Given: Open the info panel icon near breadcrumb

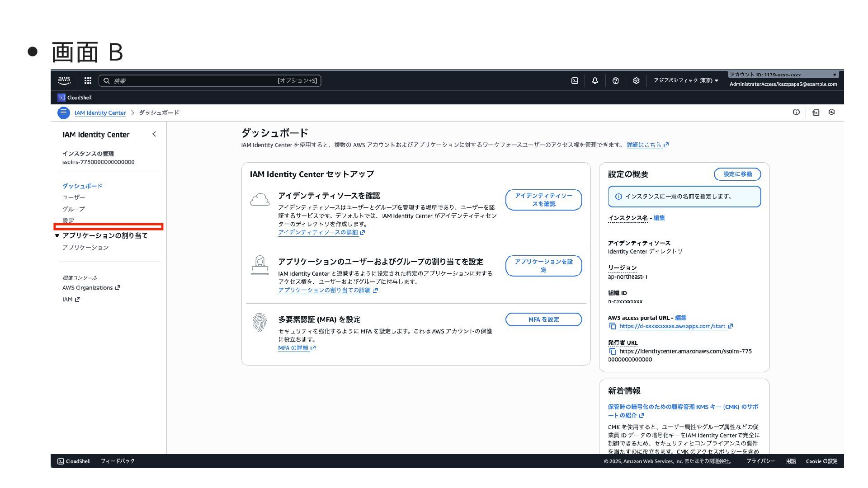Looking at the screenshot, I should tap(796, 113).
